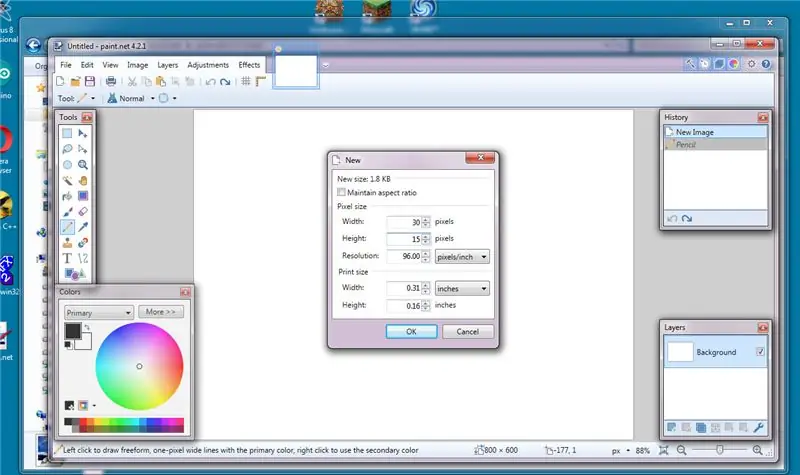The height and width of the screenshot is (475, 800).
Task: Toggle the History window icon in top-right
Action: coord(705,64)
